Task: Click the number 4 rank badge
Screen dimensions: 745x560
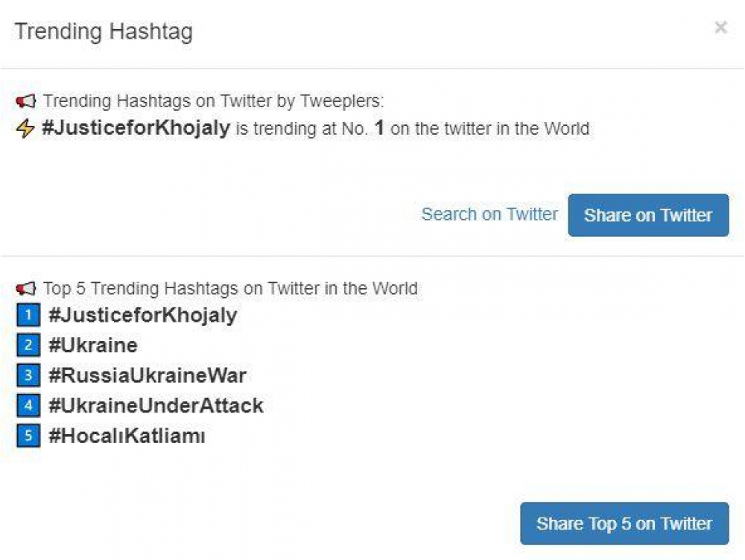Action: (28, 406)
